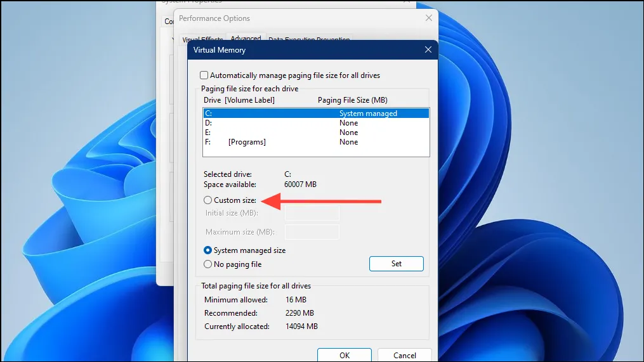The image size is (644, 362).
Task: Click the Initial size (MB) field
Action: point(312,213)
